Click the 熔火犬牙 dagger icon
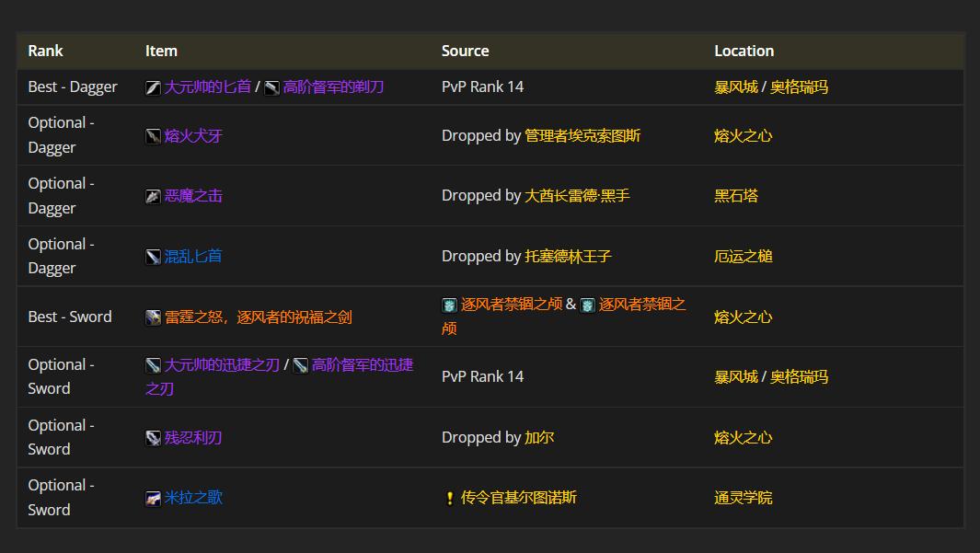 coord(153,136)
